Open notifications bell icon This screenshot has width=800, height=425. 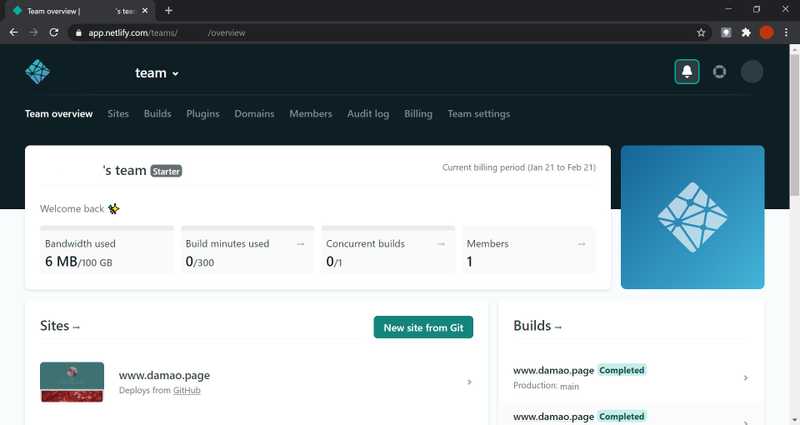tap(687, 71)
